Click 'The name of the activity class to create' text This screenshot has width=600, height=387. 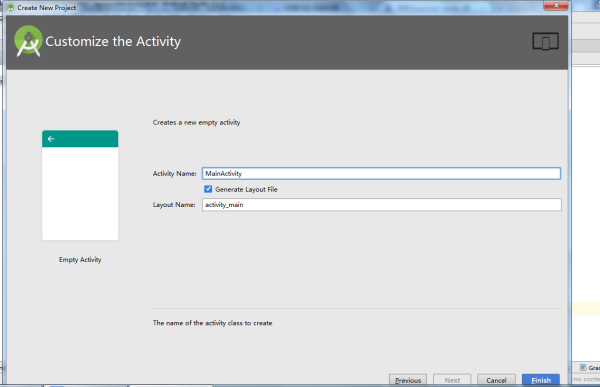[212, 323]
